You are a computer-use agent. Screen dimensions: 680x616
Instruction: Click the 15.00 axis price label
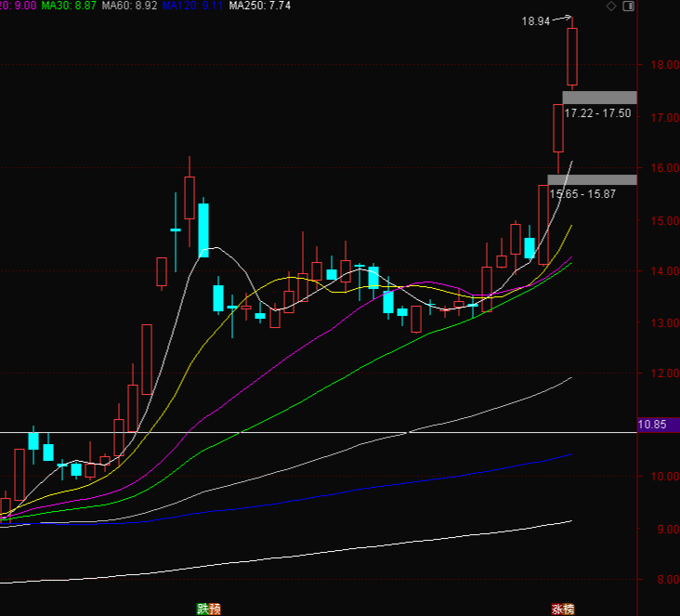(664, 221)
